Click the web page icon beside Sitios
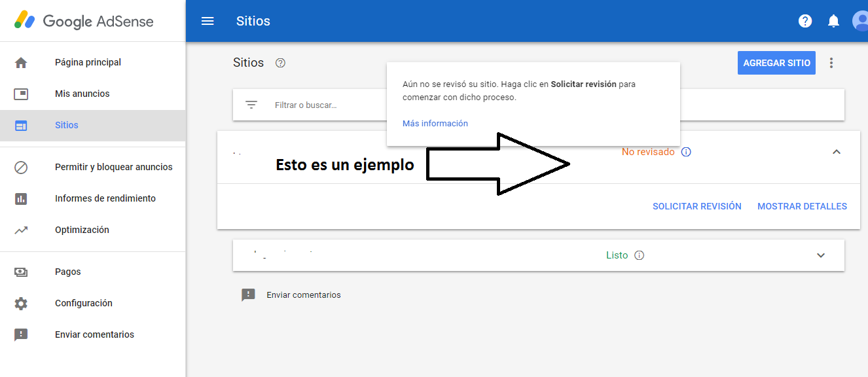This screenshot has width=868, height=377. 21,126
